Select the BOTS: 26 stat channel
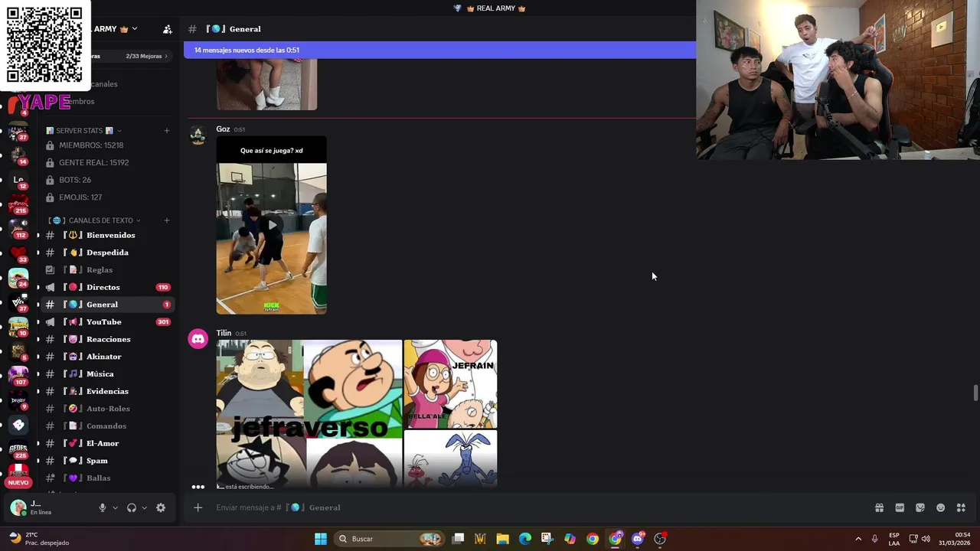The width and height of the screenshot is (980, 551). (107, 180)
